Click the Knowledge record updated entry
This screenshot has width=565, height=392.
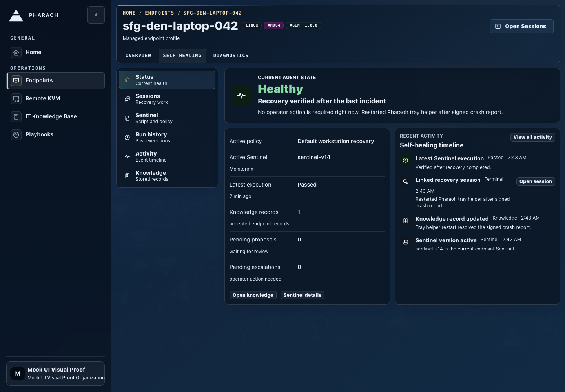(x=478, y=223)
